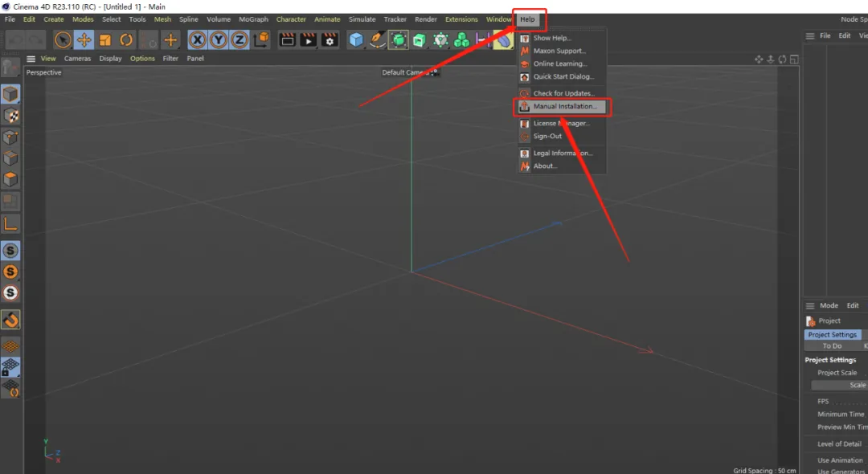Open the Attribute Manager hamburger menu
Viewport: 868px width, 474px height.
[x=810, y=306]
